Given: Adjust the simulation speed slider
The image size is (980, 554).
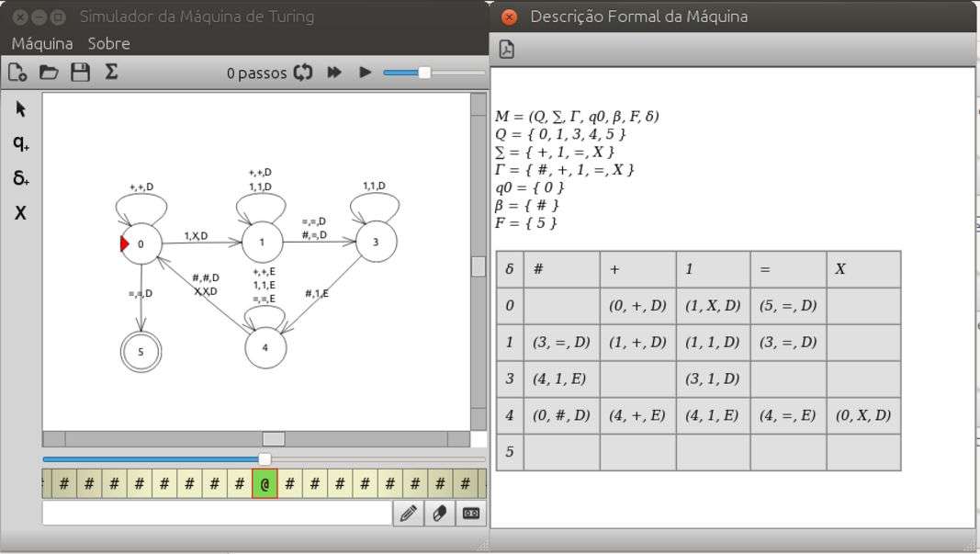Looking at the screenshot, I should pos(424,73).
